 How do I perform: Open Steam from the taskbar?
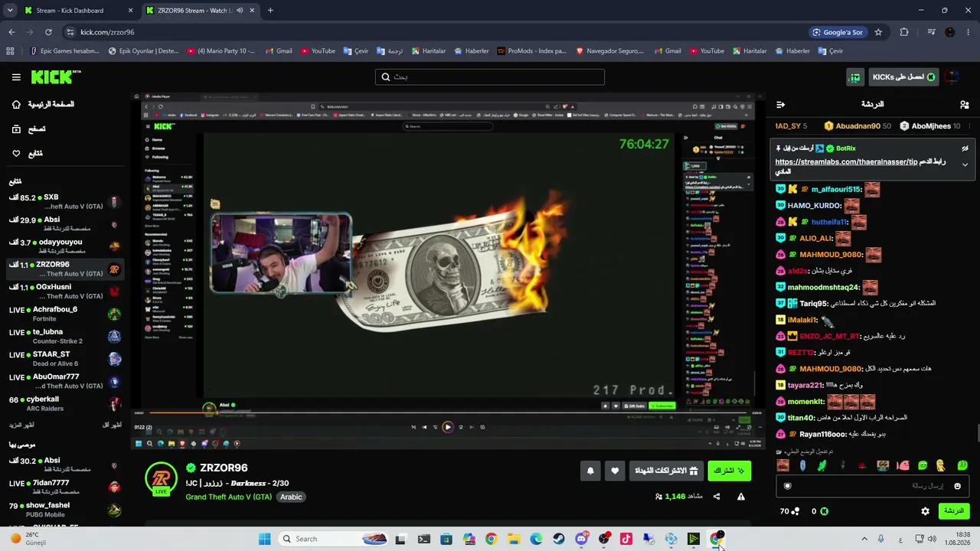[x=559, y=539]
